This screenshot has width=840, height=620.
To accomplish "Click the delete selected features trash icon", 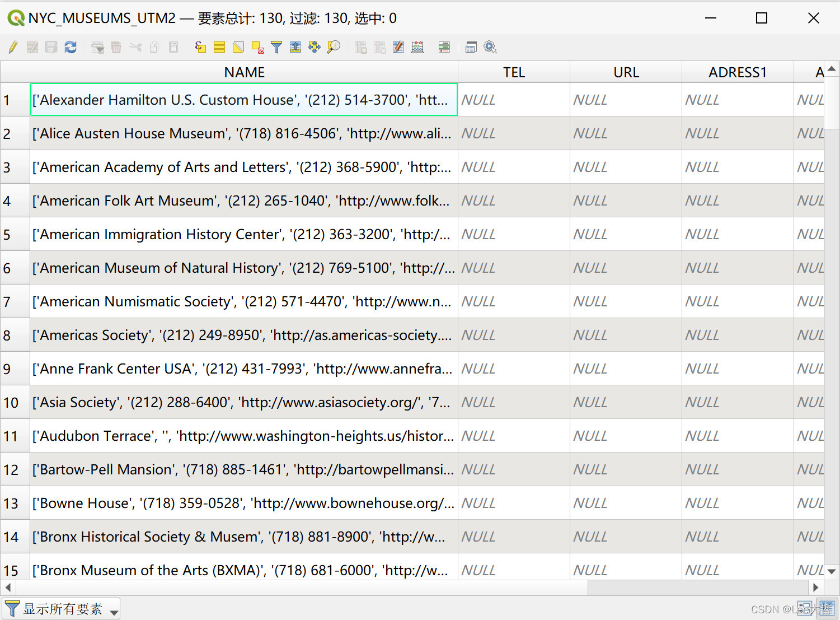I will (116, 47).
